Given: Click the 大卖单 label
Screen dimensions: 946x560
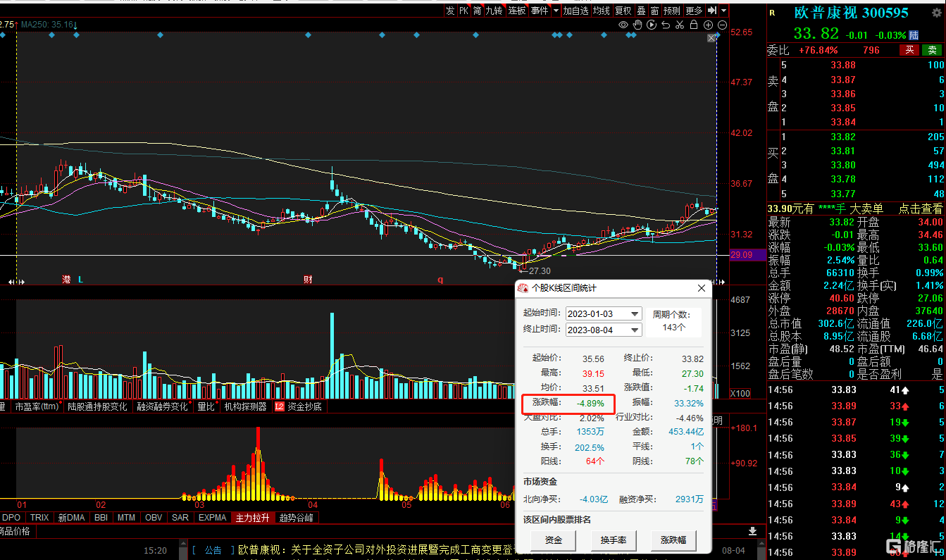Looking at the screenshot, I should (x=866, y=209).
